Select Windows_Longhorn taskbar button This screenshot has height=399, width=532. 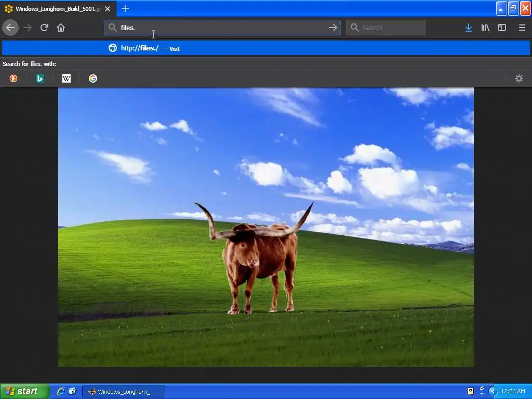tap(124, 392)
